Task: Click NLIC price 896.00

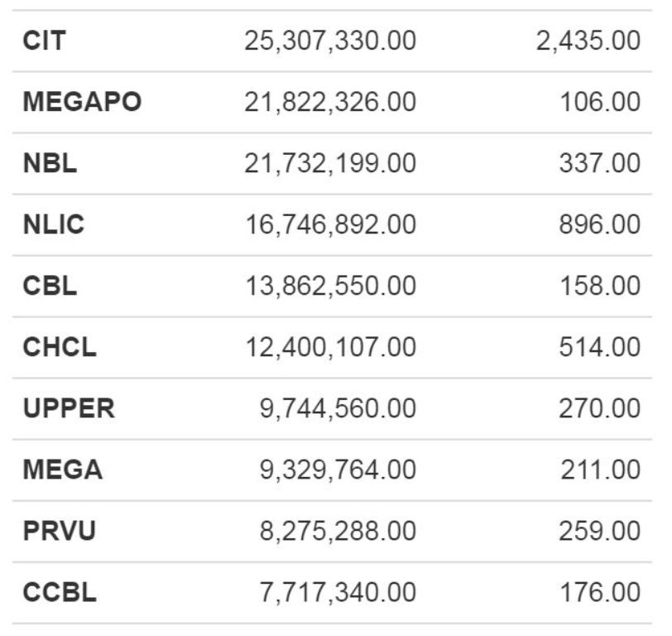Action: point(599,224)
